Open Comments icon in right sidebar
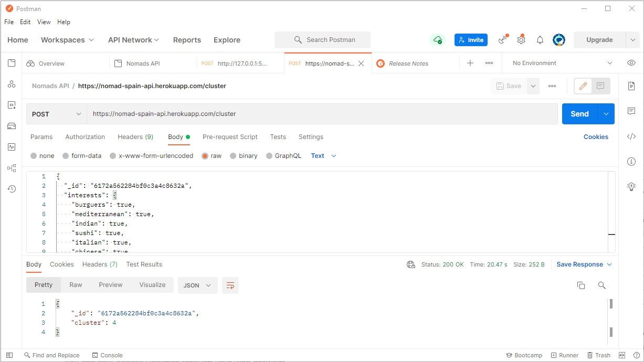Image resolution: width=644 pixels, height=362 pixels. click(x=631, y=111)
